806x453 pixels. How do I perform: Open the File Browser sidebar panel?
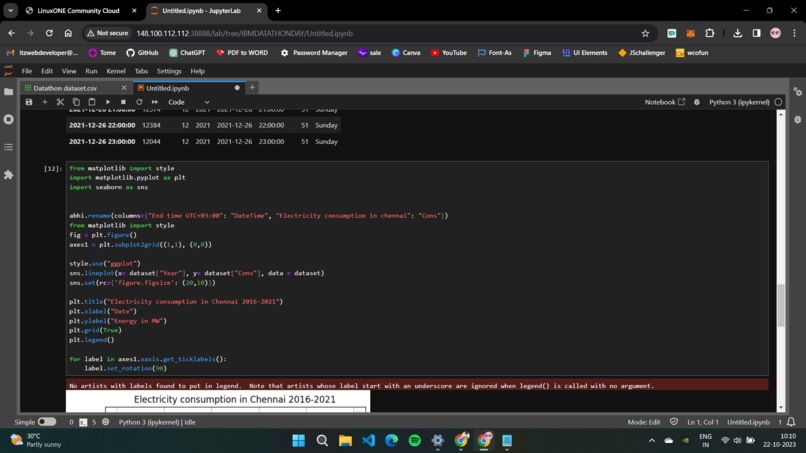(9, 92)
